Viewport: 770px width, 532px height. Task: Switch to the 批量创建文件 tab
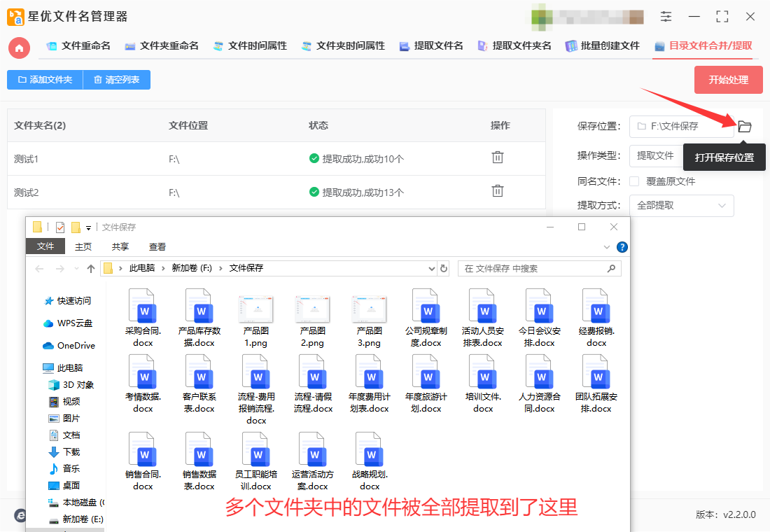pyautogui.click(x=603, y=45)
